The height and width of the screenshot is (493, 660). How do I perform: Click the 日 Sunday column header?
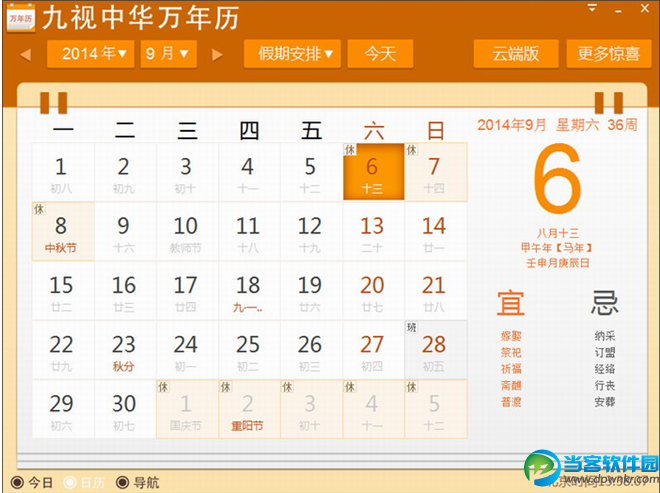pos(436,131)
